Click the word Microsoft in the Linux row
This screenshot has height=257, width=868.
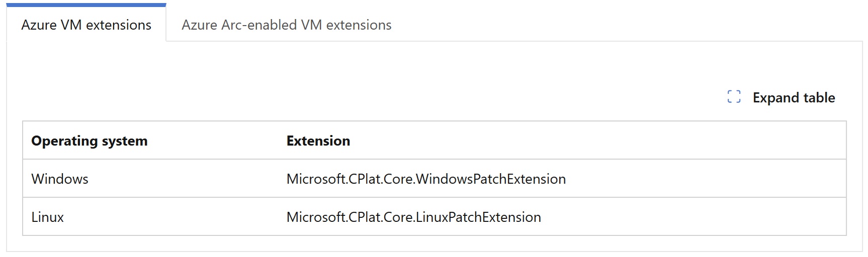pos(315,217)
